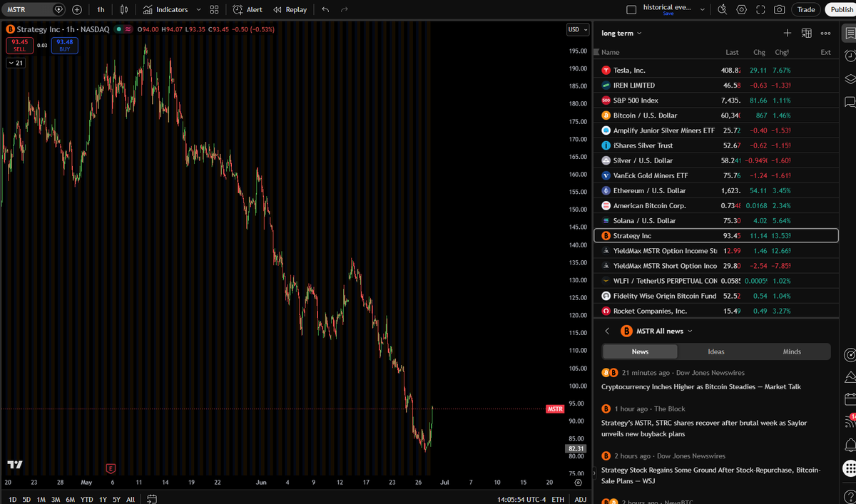The width and height of the screenshot is (856, 504).
Task: Save the layout via the Save link
Action: (x=668, y=14)
